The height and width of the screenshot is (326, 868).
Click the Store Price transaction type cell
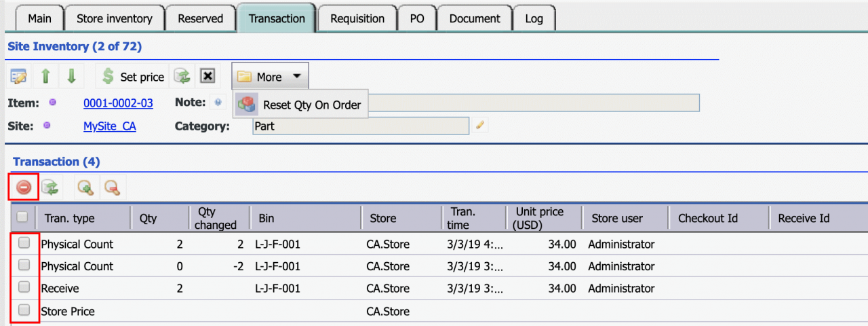click(x=68, y=312)
